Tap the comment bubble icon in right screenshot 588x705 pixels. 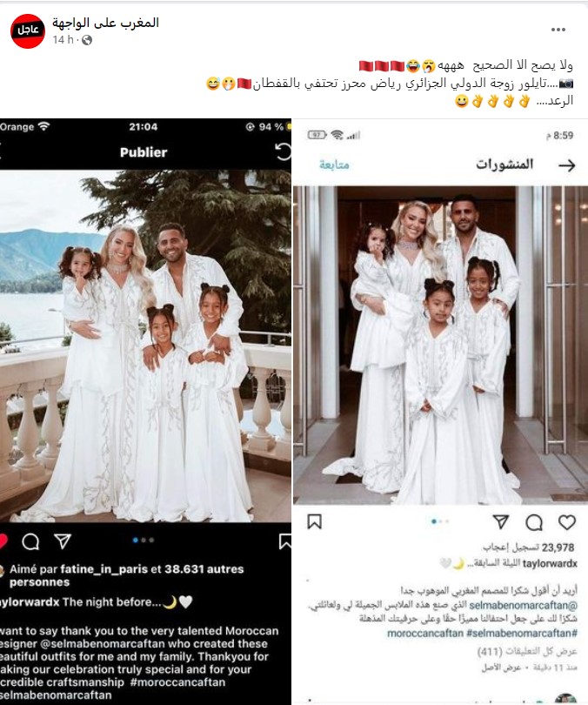point(534,522)
